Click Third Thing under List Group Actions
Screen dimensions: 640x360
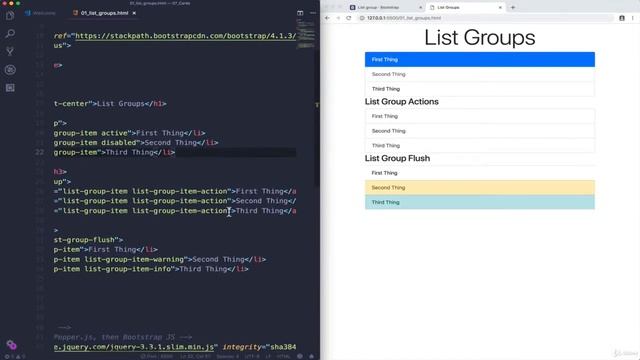pyautogui.click(x=480, y=146)
